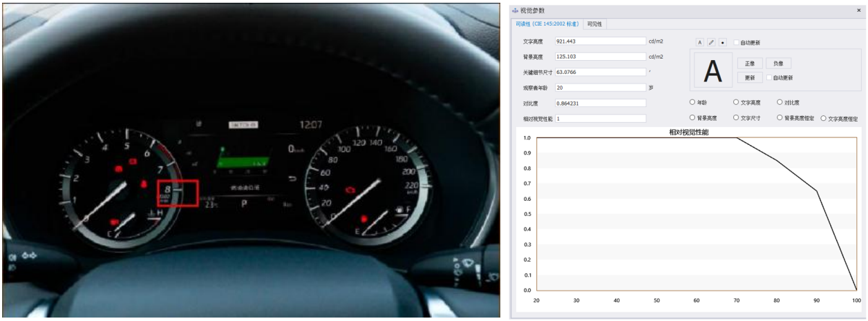868x321 pixels.
Task: Select the 年龄 radio option
Action: pyautogui.click(x=692, y=102)
